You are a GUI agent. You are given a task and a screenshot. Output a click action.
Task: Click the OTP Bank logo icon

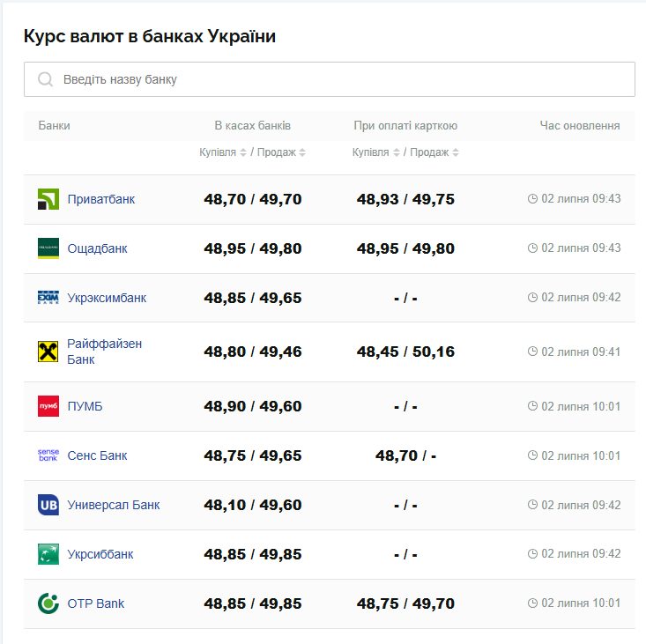pos(48,603)
